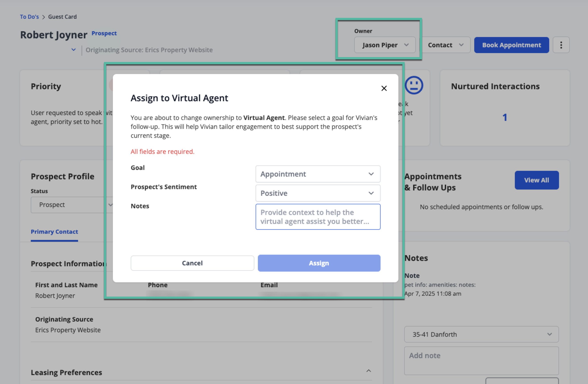Click the All fields are required message
The height and width of the screenshot is (384, 588).
click(x=162, y=152)
